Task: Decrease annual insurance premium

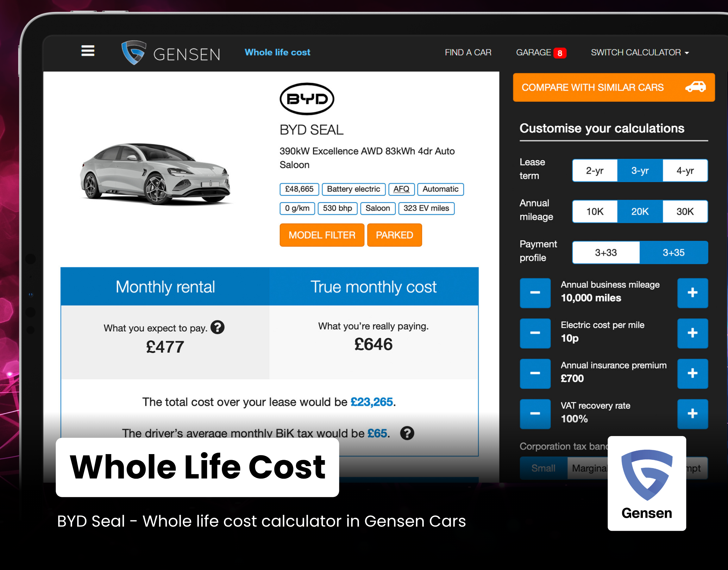Action: tap(535, 373)
